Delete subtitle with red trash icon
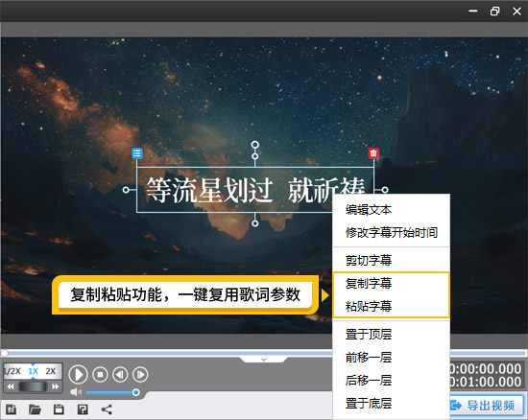The width and height of the screenshot is (528, 420). 373,153
